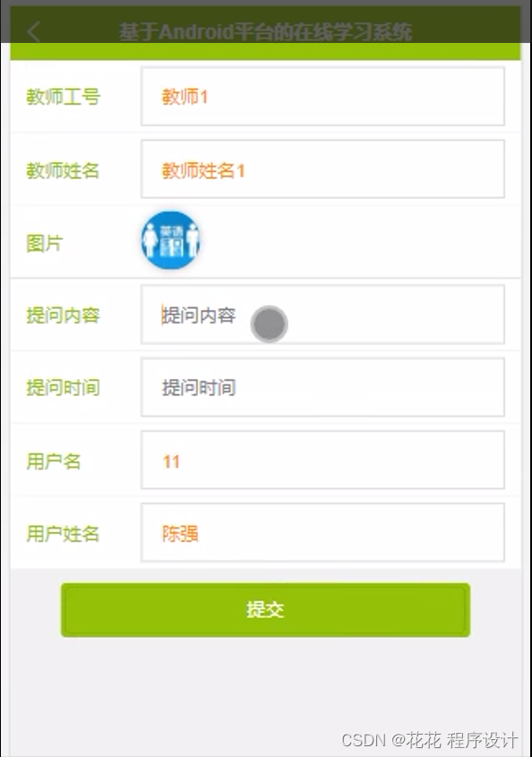Viewport: 532px width, 757px height.
Task: Select the 图片 profile picture thumbnail
Action: (170, 240)
